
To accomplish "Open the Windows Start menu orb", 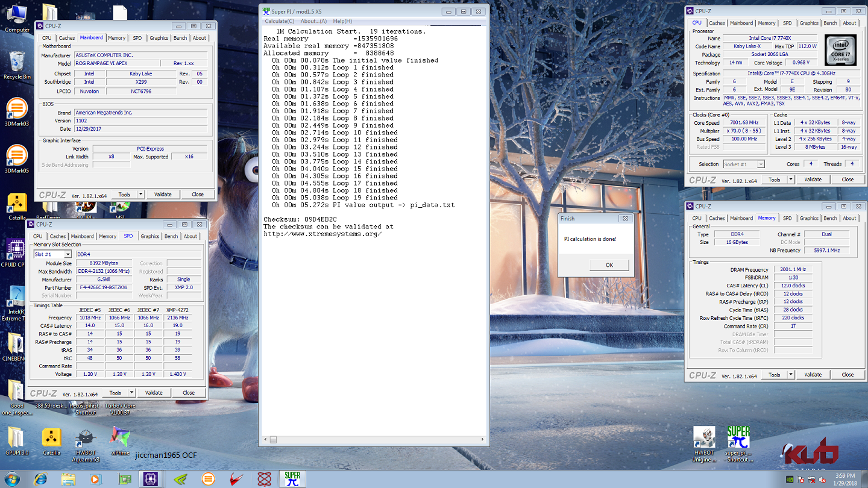I will coord(13,479).
